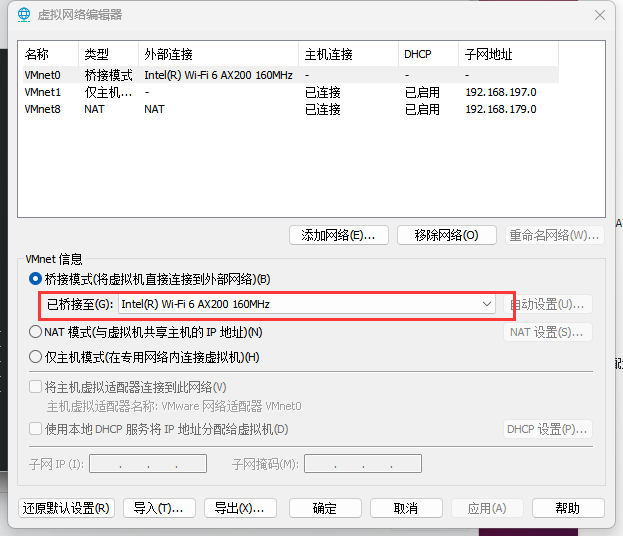Click subnet address 192.168.179.0
The width and height of the screenshot is (623, 536).
[501, 109]
